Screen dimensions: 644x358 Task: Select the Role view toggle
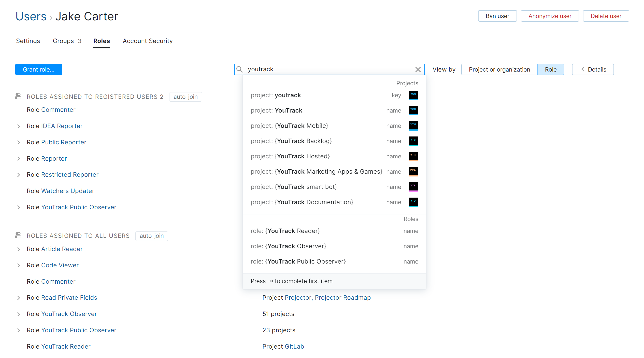551,69
